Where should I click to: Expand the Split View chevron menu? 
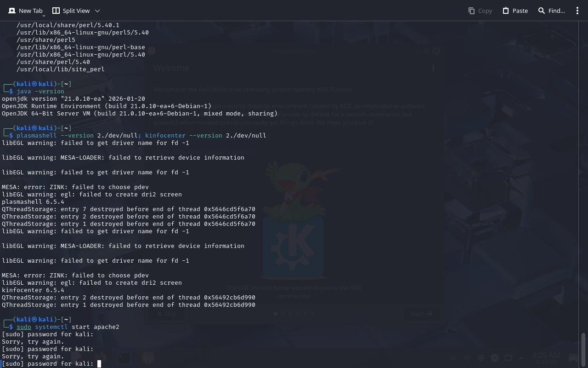pyautogui.click(x=97, y=11)
